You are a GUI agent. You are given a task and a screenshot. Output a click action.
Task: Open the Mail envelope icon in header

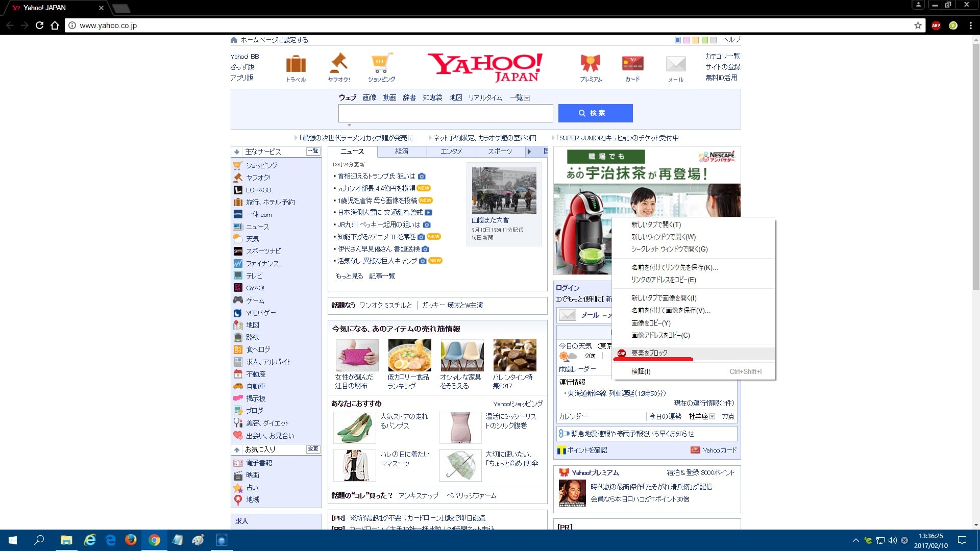676,64
